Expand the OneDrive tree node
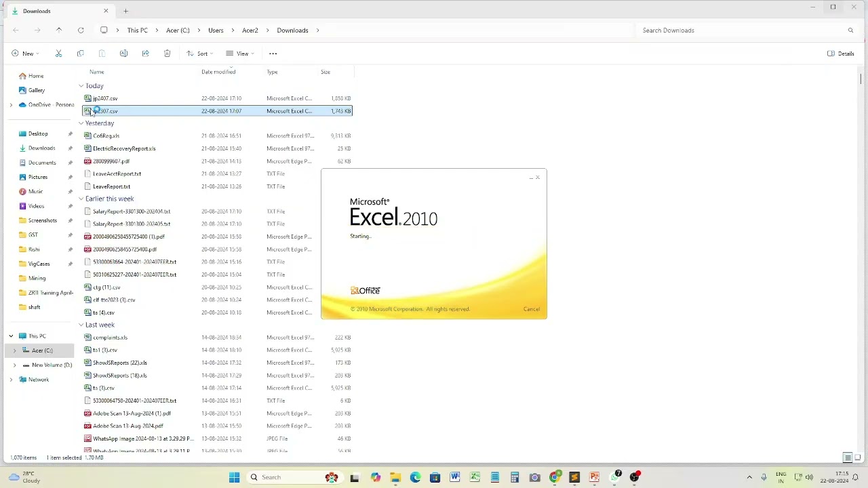Image resolution: width=868 pixels, height=488 pixels. click(11, 105)
